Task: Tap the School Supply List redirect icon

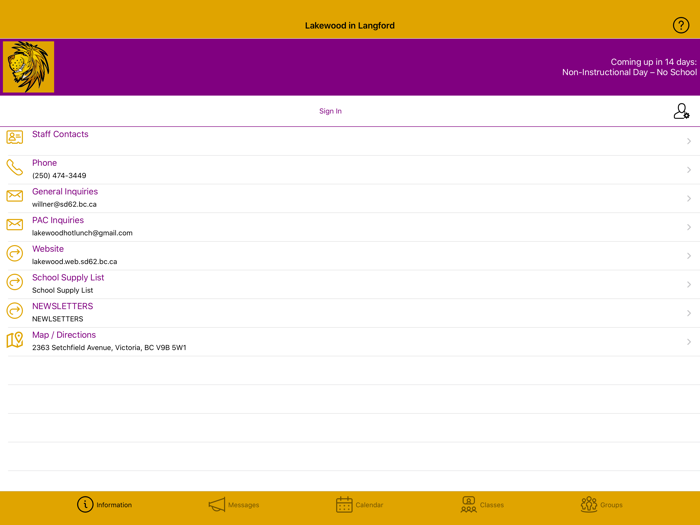Action: tap(15, 282)
